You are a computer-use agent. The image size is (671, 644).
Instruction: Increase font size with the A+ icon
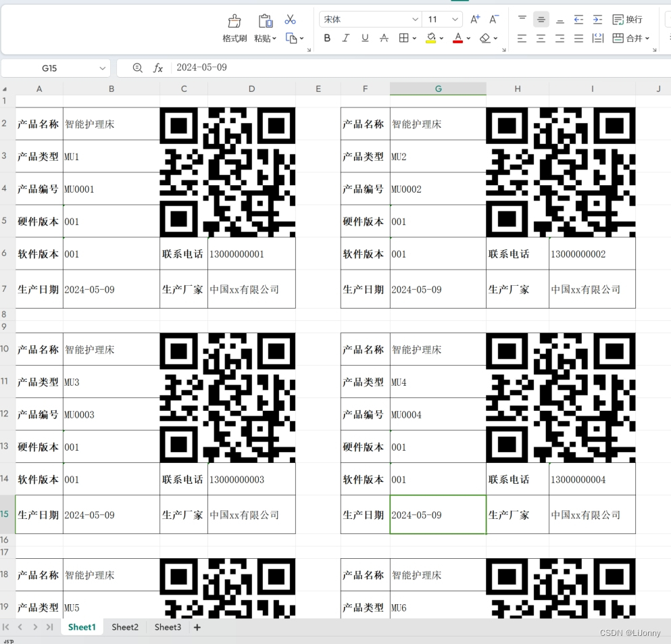[475, 19]
